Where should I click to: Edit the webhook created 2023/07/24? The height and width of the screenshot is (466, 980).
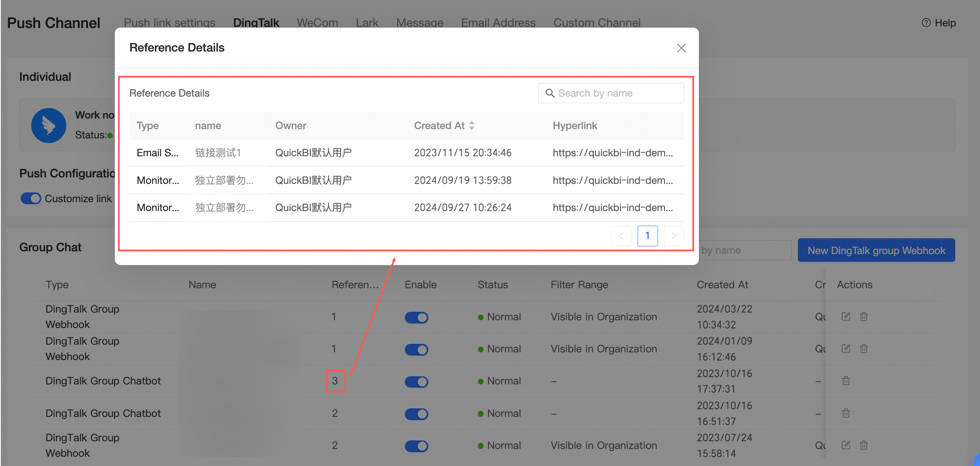click(846, 445)
